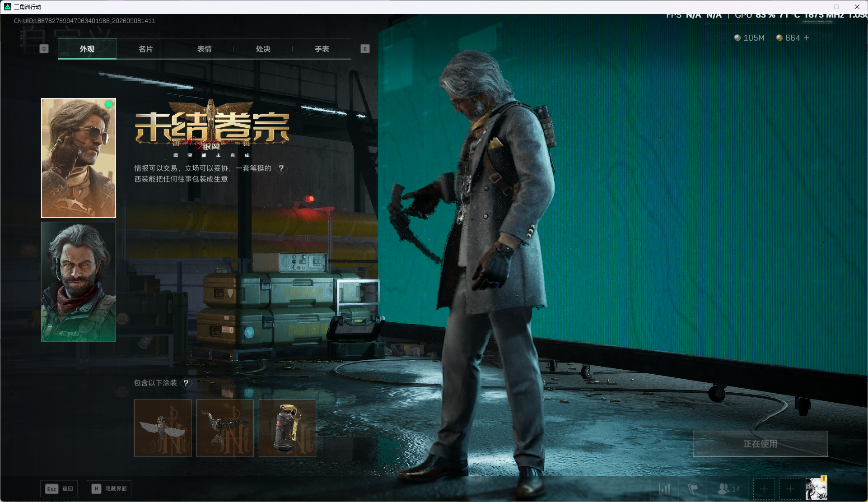The width and height of the screenshot is (868, 502).
Task: Switch to the 表情 tab
Action: 204,49
